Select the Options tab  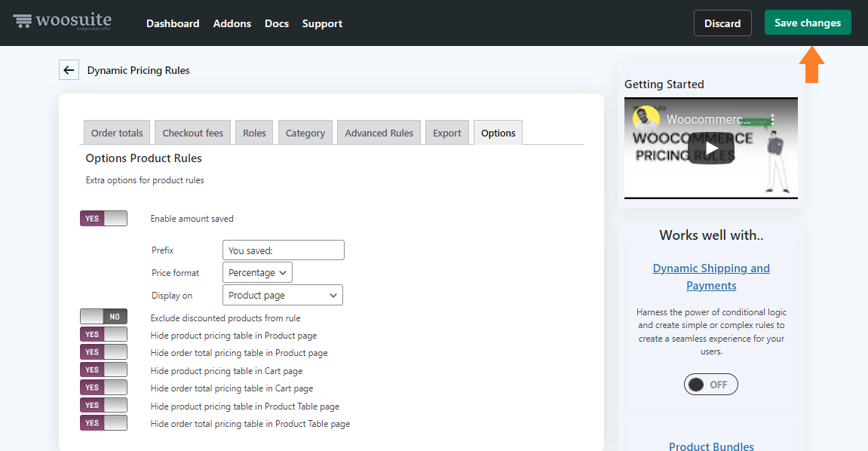click(x=498, y=133)
